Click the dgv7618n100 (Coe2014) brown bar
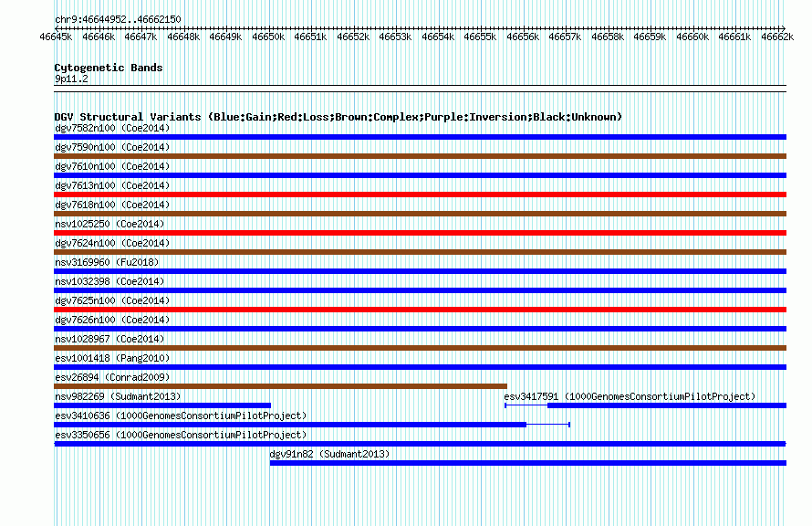The width and height of the screenshot is (812, 526). pyautogui.click(x=420, y=214)
